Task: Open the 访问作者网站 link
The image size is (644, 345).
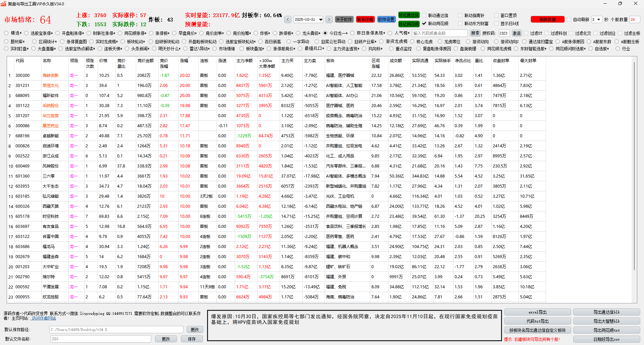Action: (x=44, y=318)
